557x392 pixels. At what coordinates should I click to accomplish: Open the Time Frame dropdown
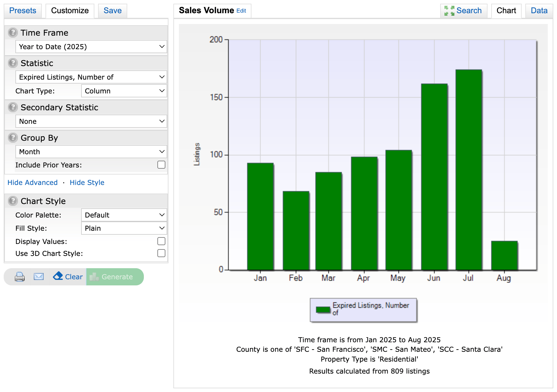[91, 47]
